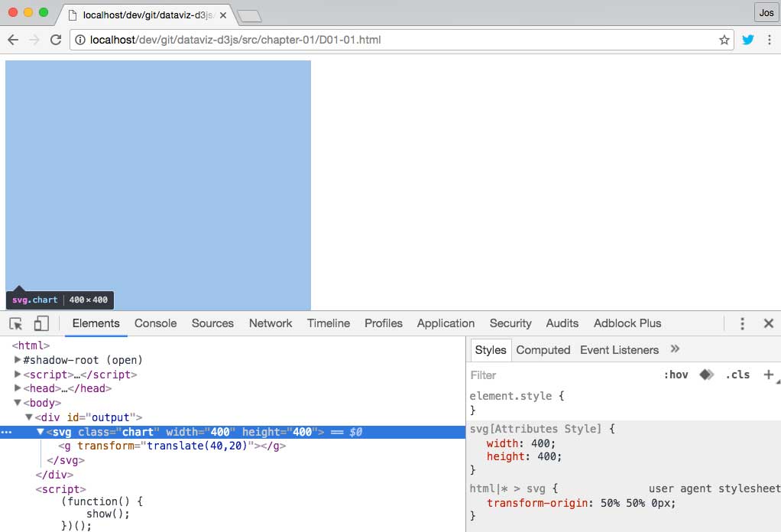Go back to the previous page

(x=13, y=40)
